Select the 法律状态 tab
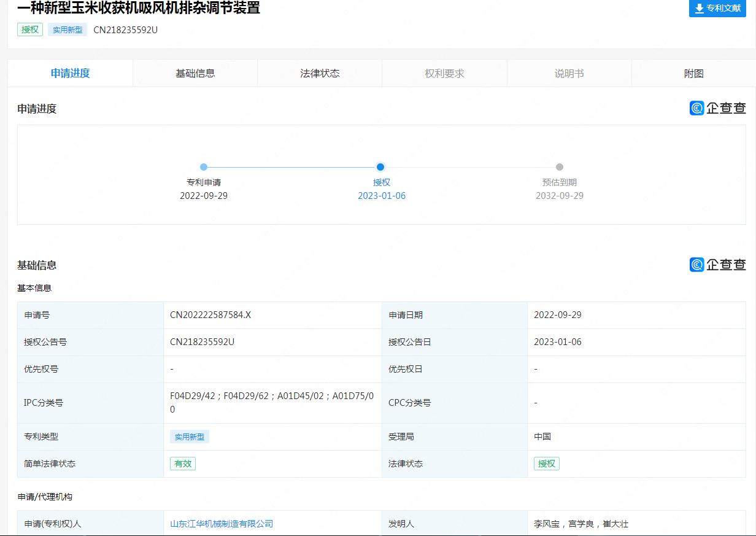 point(320,73)
